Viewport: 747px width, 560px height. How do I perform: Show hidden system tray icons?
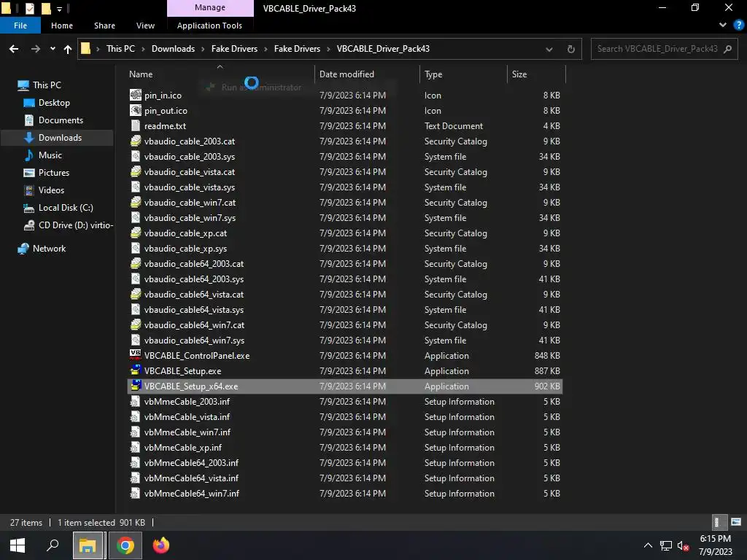648,545
